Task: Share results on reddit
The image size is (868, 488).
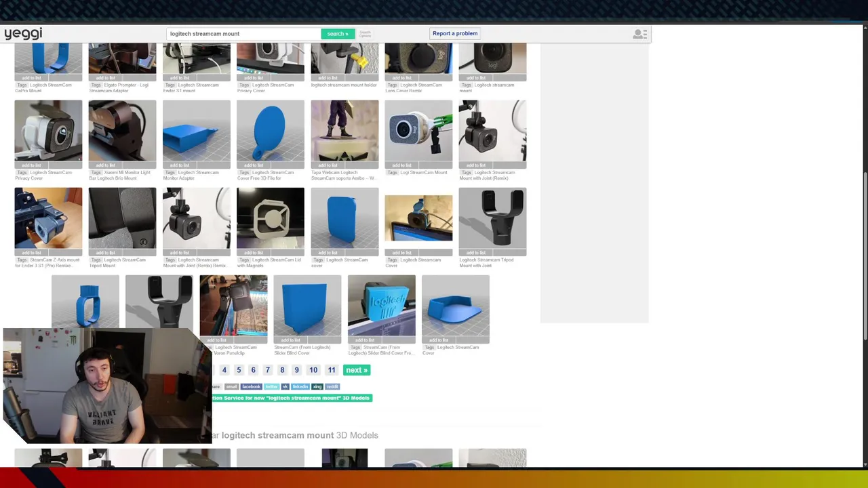Action: click(332, 387)
